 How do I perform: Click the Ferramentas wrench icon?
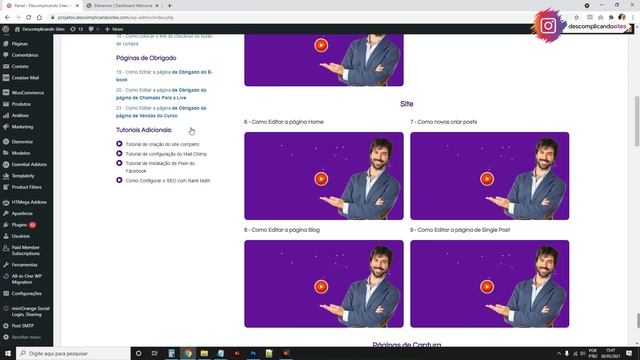pyautogui.click(x=6, y=265)
